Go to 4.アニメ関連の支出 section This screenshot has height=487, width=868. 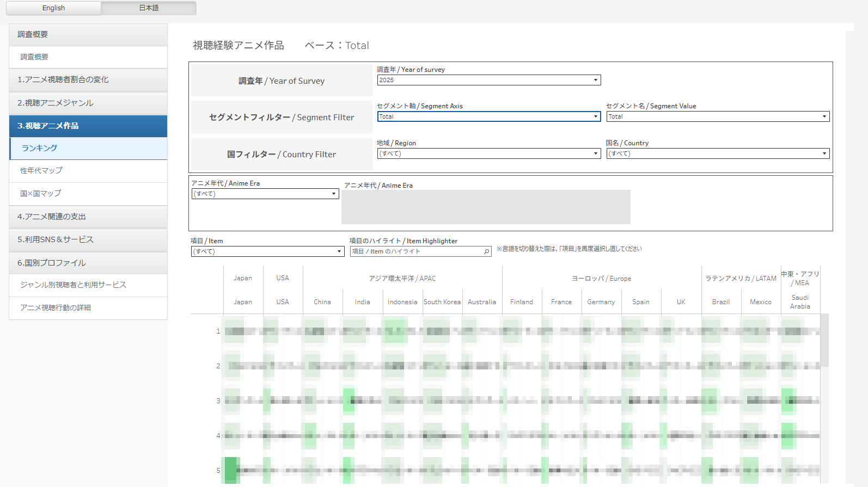(88, 217)
